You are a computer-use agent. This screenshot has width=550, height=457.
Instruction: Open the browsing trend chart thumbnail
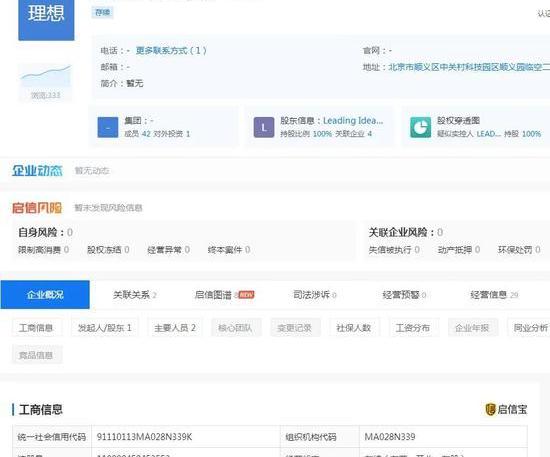point(46,82)
